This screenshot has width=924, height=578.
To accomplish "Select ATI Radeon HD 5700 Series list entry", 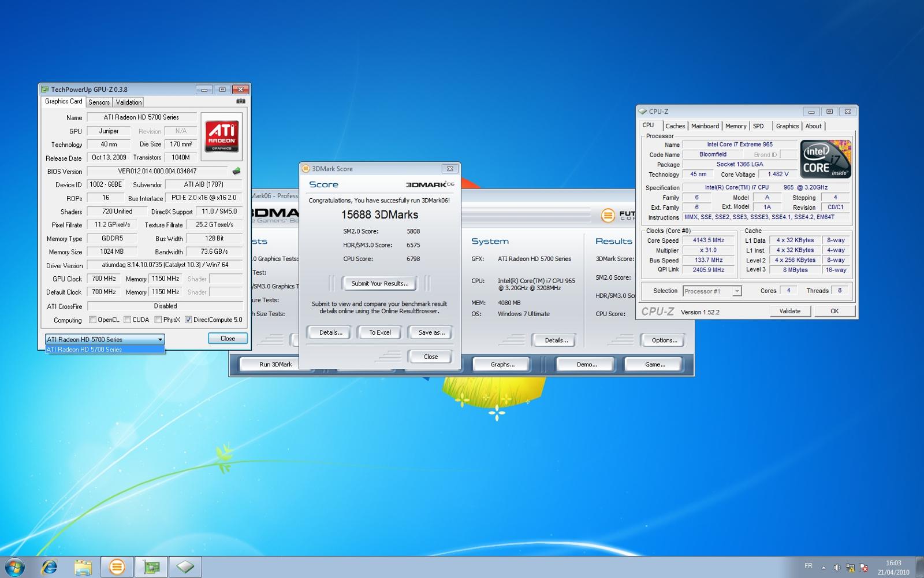I will point(105,350).
